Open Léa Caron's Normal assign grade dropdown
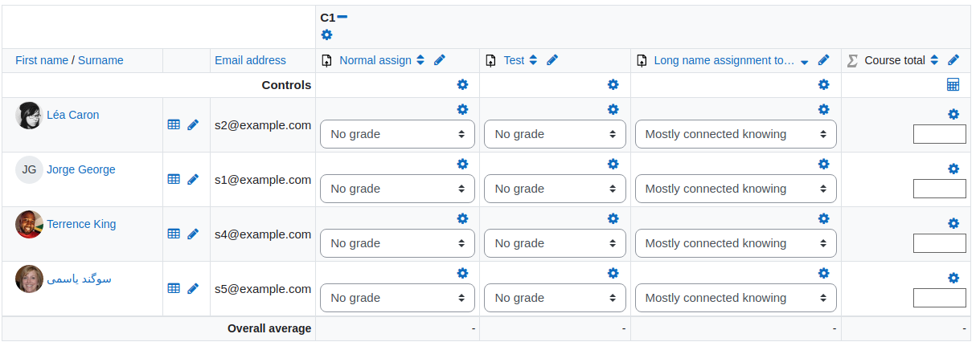980x346 pixels. click(x=397, y=134)
